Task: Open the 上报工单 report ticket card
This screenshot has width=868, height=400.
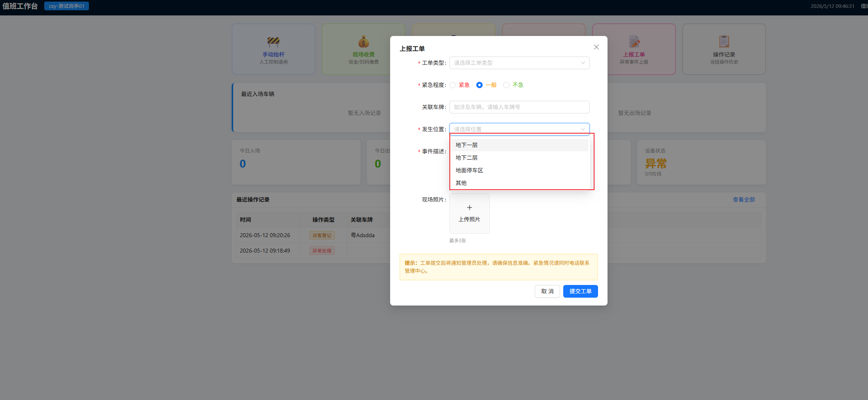Action: [x=634, y=49]
